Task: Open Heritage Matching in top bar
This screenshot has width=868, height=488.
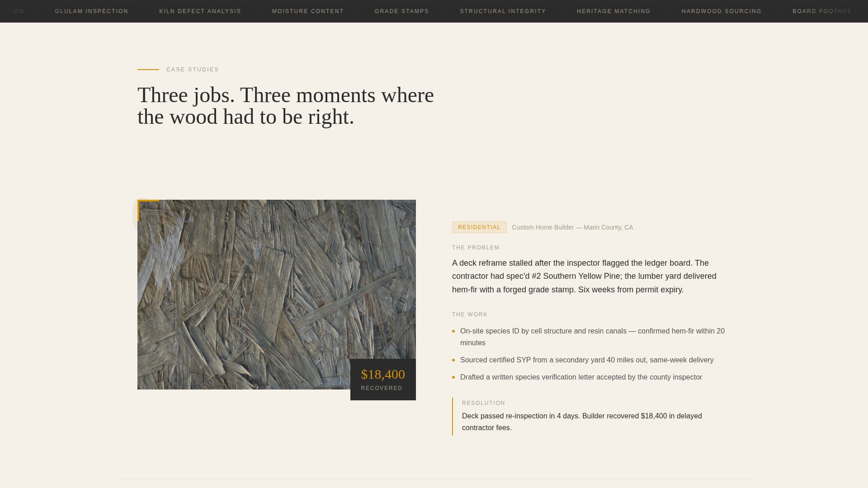Action: pyautogui.click(x=613, y=11)
